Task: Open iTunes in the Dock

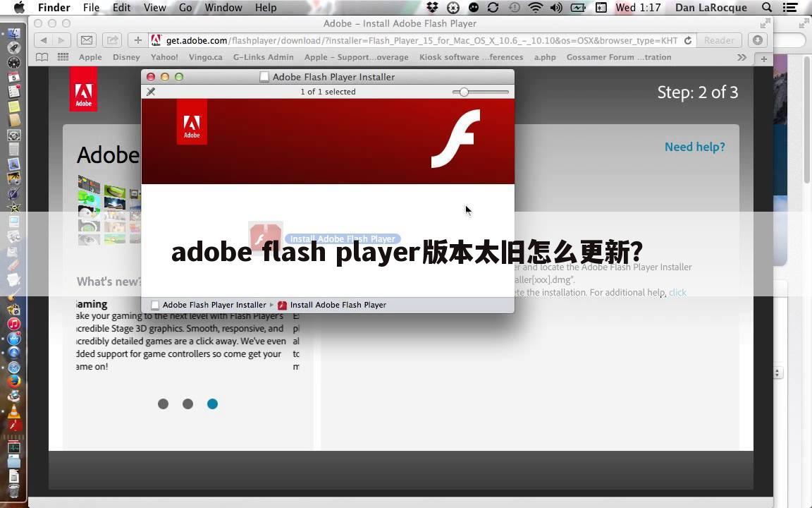Action: click(x=13, y=324)
